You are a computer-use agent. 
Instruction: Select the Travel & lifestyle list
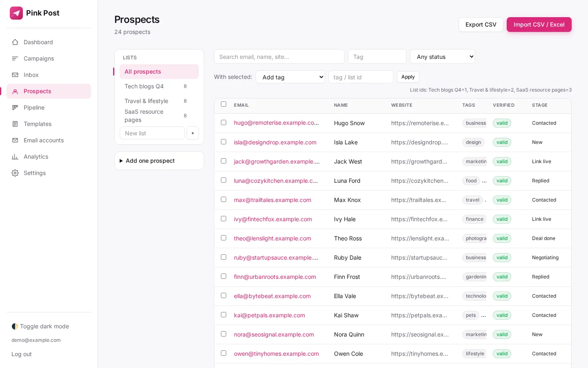(159, 101)
